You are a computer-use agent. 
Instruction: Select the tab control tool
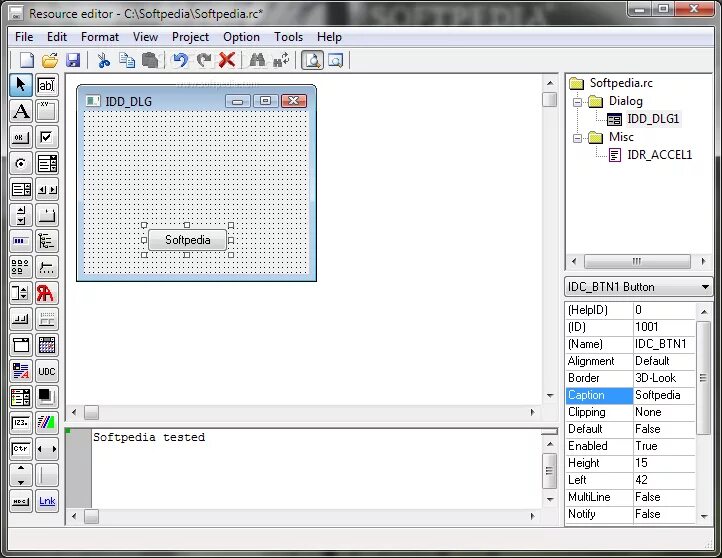click(47, 215)
